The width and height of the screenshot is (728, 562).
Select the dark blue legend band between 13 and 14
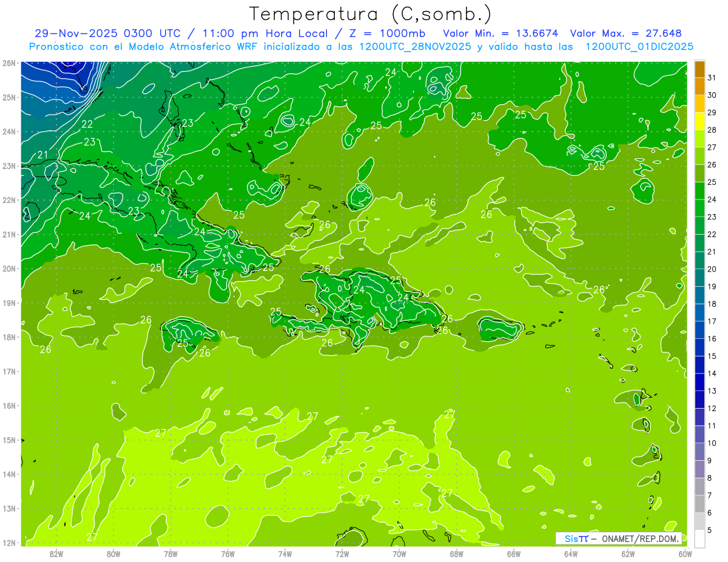click(x=699, y=382)
